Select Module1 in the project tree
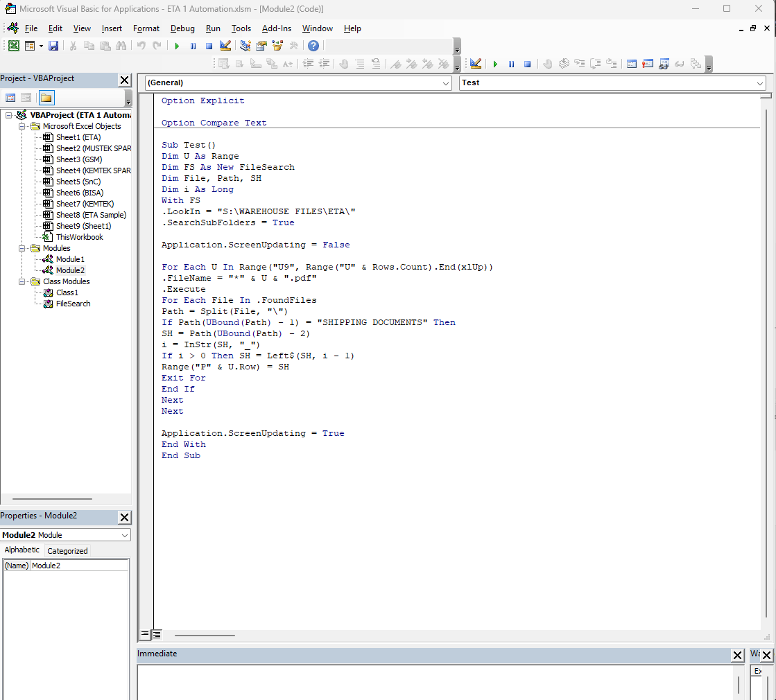The image size is (776, 700). click(x=70, y=259)
